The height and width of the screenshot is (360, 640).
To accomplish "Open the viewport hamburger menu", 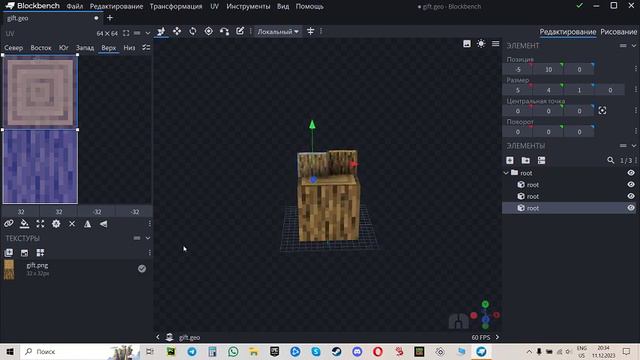I will (496, 44).
